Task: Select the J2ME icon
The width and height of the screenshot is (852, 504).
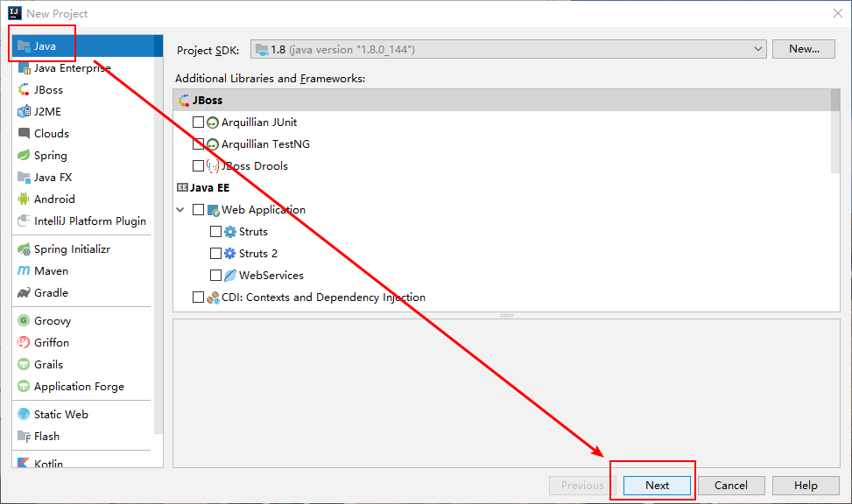Action: tap(24, 111)
